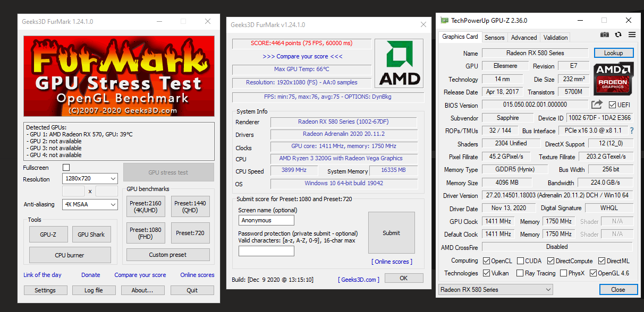This screenshot has width=644, height=312.
Task: Toggle the Vulkan checkbox
Action: point(487,274)
